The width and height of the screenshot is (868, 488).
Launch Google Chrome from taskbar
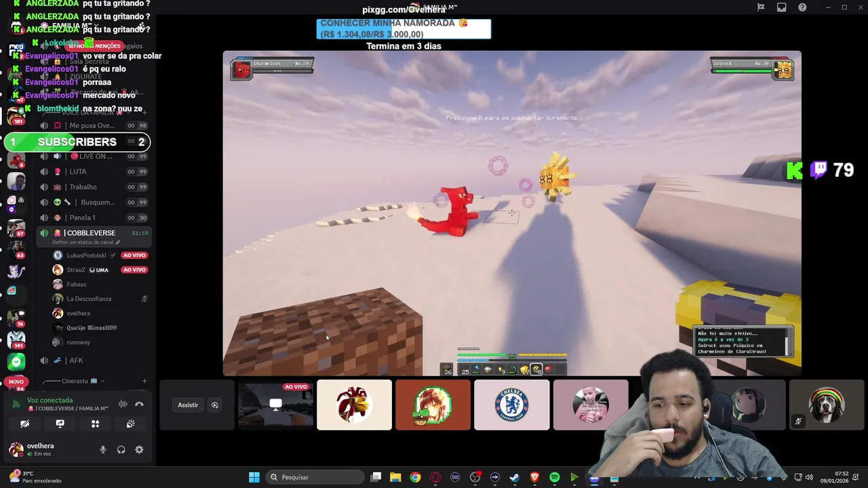click(415, 477)
